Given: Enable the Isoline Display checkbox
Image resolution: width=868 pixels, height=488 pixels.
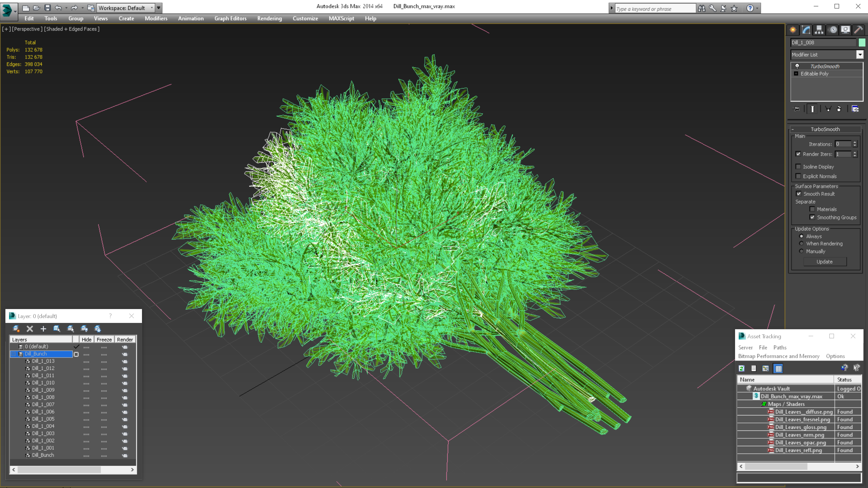Looking at the screenshot, I should (798, 167).
